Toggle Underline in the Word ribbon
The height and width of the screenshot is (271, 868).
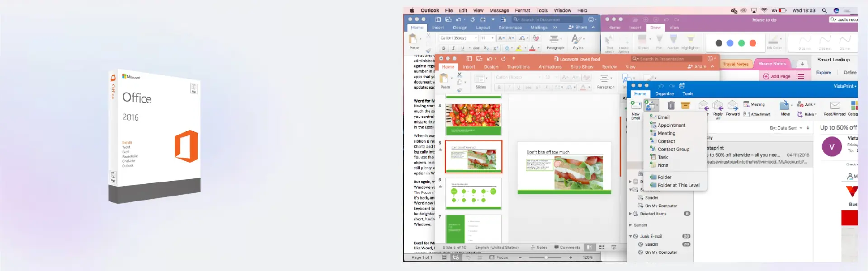click(462, 48)
